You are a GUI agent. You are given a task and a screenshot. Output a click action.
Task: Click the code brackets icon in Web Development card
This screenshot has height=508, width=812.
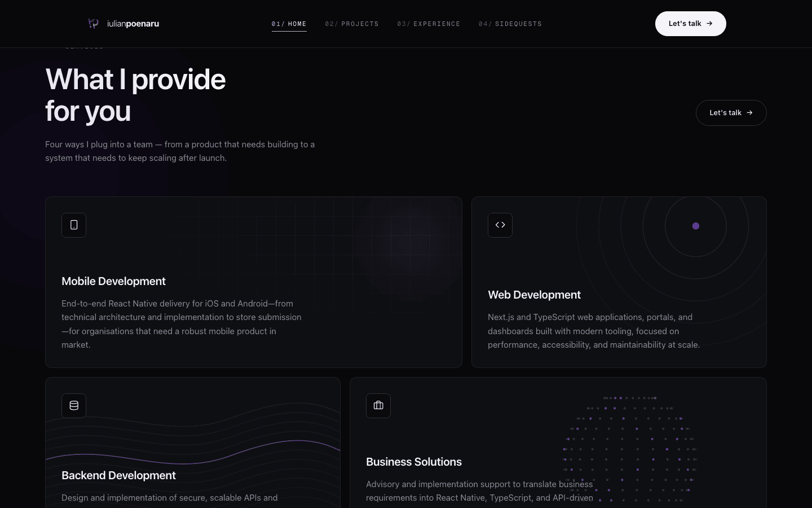(x=500, y=225)
